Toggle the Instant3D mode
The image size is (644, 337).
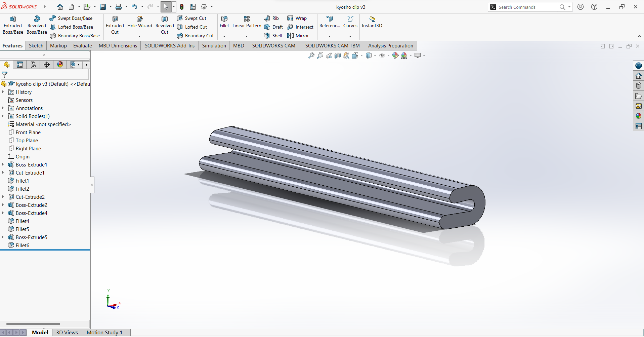coord(372,22)
